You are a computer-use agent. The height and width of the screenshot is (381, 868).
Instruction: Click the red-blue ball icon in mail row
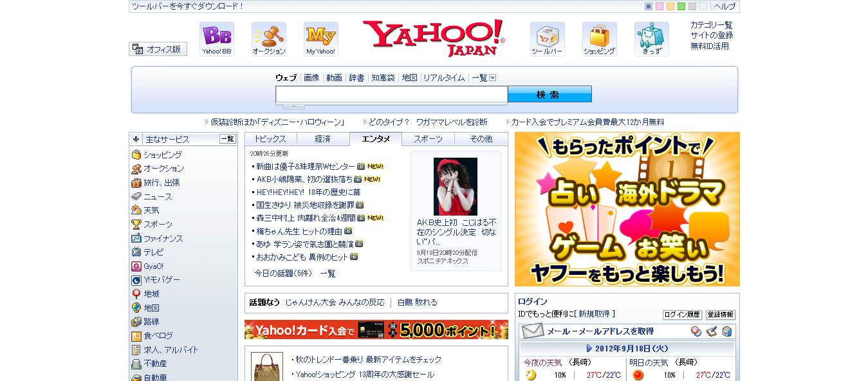(x=696, y=331)
